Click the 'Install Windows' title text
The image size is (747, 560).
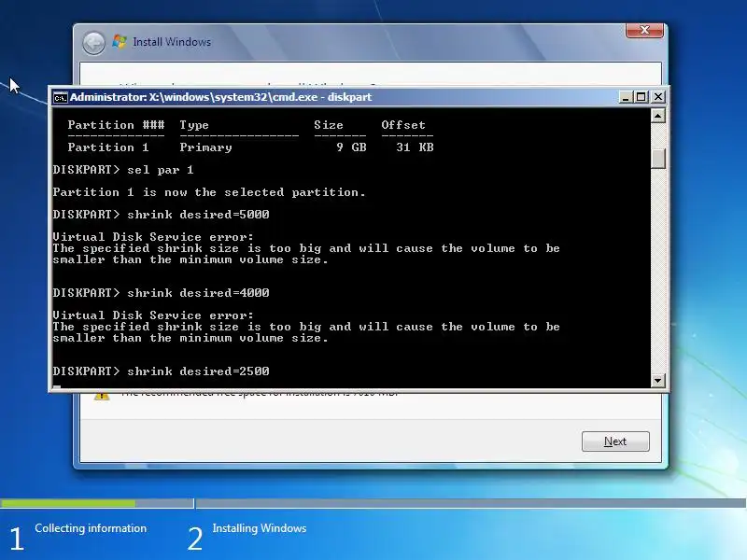pos(172,42)
